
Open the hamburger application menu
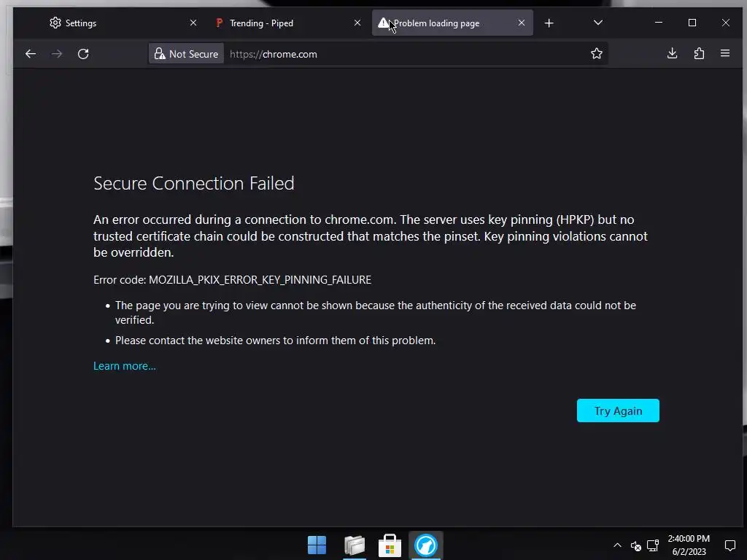click(725, 54)
